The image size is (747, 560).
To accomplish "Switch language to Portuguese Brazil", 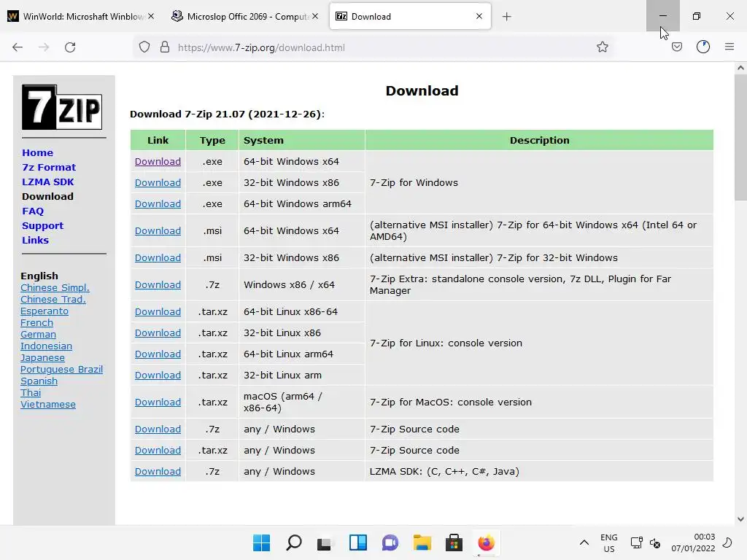I will coord(61,370).
